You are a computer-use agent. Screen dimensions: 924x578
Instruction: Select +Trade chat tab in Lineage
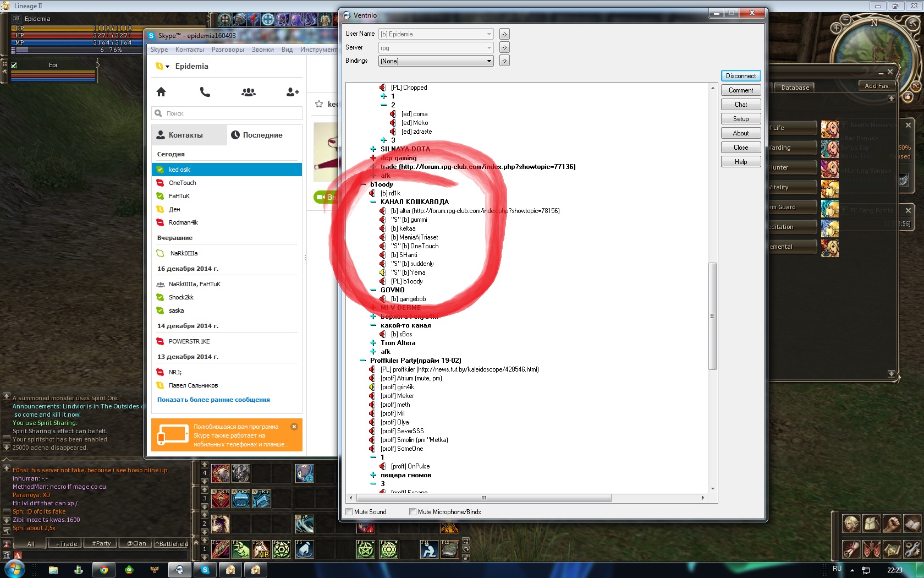click(x=66, y=544)
